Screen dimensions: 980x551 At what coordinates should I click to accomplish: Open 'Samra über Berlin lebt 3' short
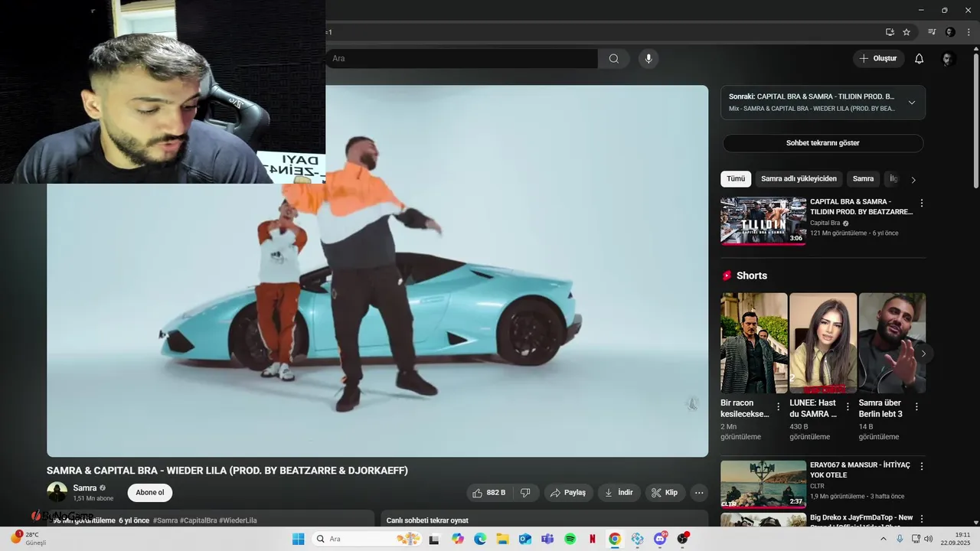click(892, 343)
